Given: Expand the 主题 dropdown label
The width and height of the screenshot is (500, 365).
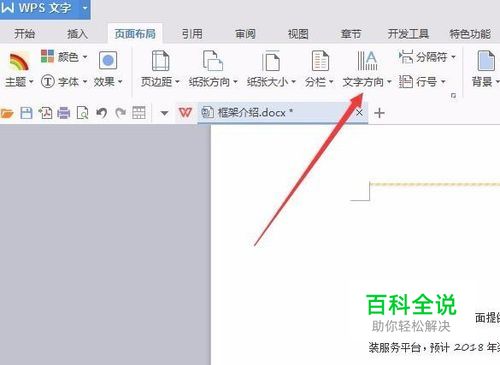Looking at the screenshot, I should point(19,82).
